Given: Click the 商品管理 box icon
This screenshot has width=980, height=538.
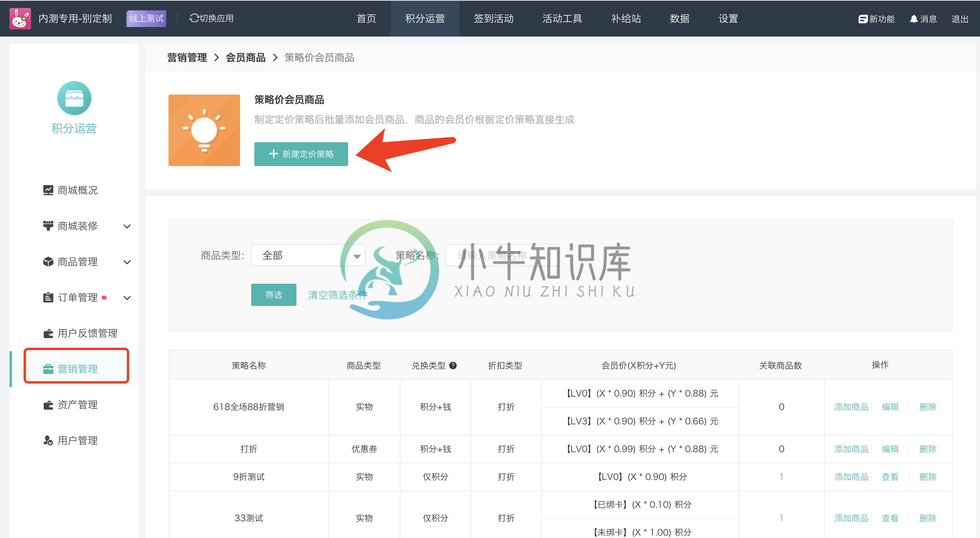Looking at the screenshot, I should click(x=48, y=261).
